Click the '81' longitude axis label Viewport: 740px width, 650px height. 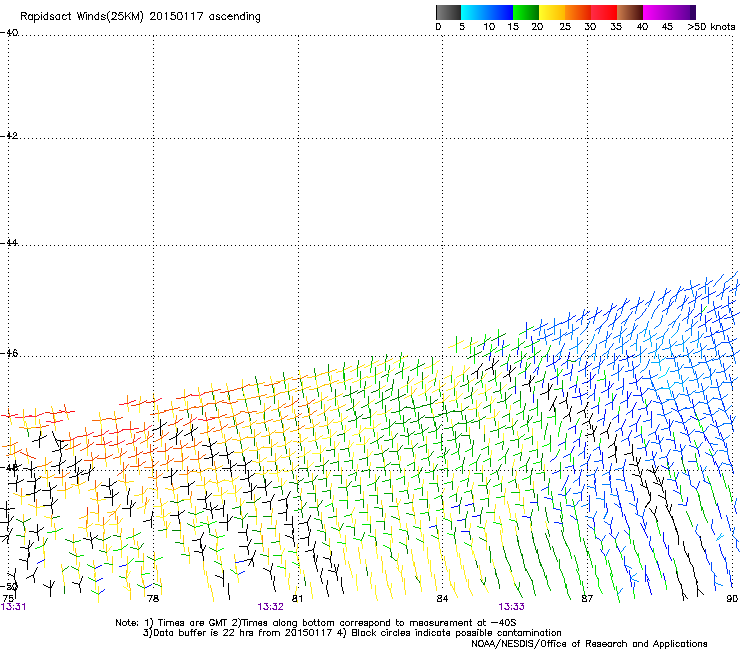[x=297, y=599]
